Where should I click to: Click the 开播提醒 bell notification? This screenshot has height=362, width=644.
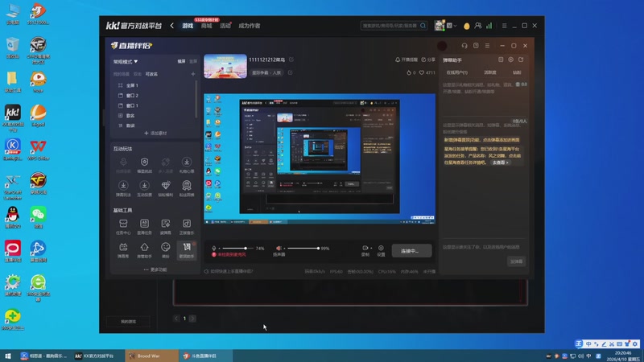pyautogui.click(x=407, y=60)
